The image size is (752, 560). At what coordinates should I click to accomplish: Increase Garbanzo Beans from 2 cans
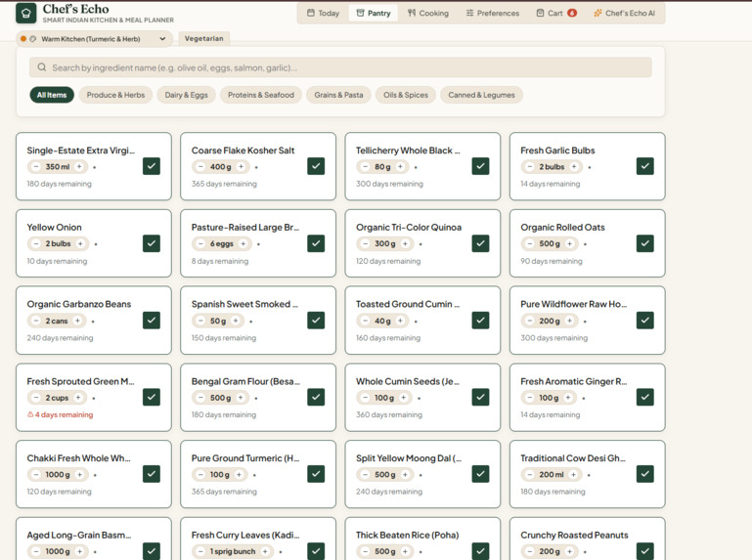pyautogui.click(x=77, y=321)
